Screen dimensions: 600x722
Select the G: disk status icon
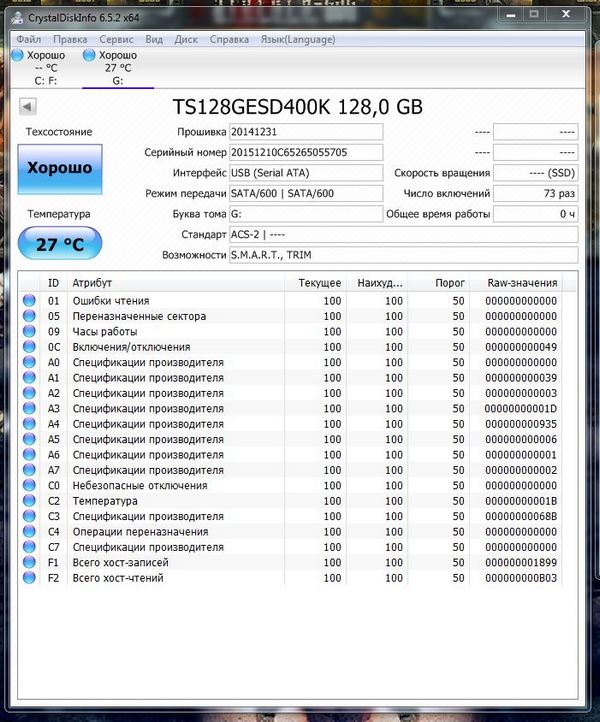pyautogui.click(x=90, y=55)
